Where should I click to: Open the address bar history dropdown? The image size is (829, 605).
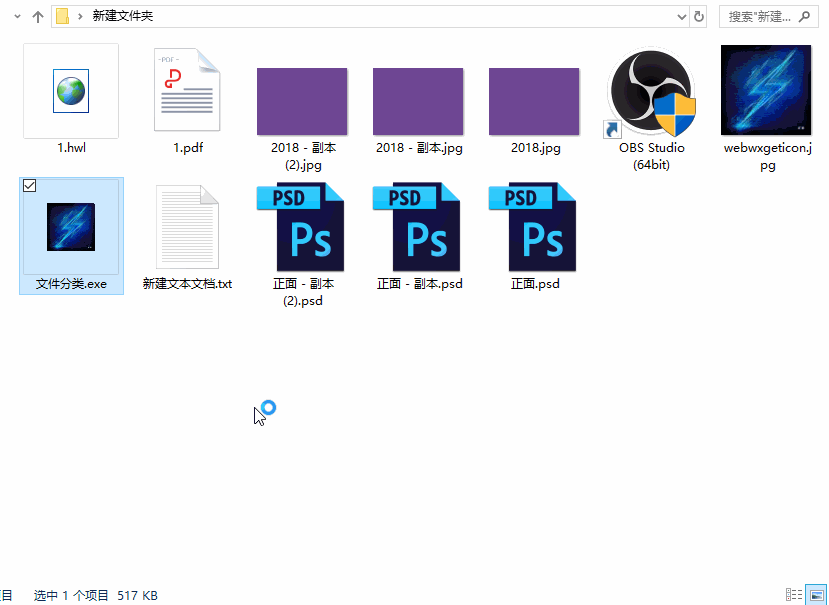(681, 17)
